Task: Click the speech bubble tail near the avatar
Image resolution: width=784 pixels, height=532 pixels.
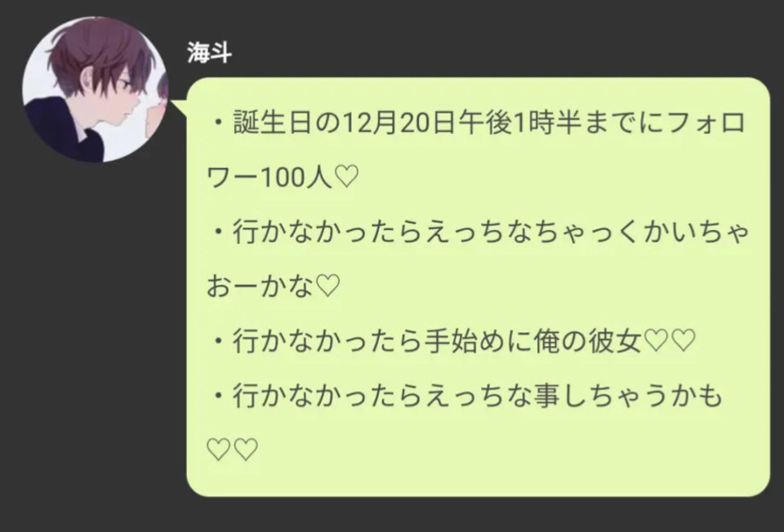Action: coord(178,108)
